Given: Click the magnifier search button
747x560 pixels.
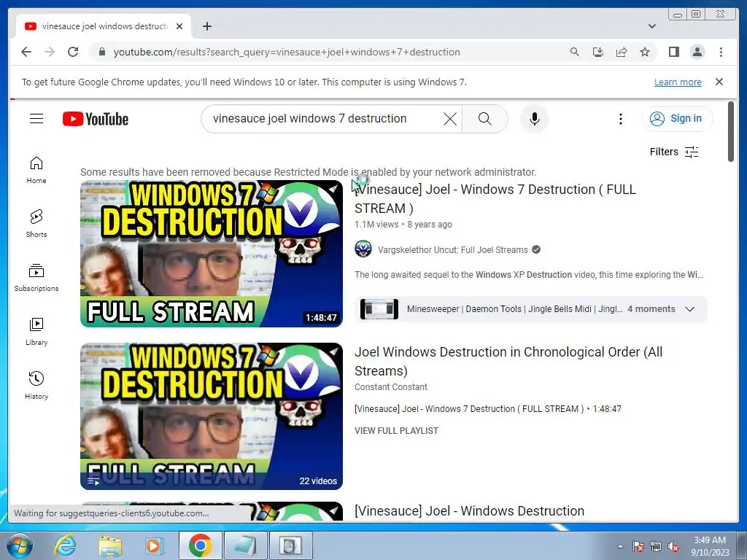Looking at the screenshot, I should 484,119.
